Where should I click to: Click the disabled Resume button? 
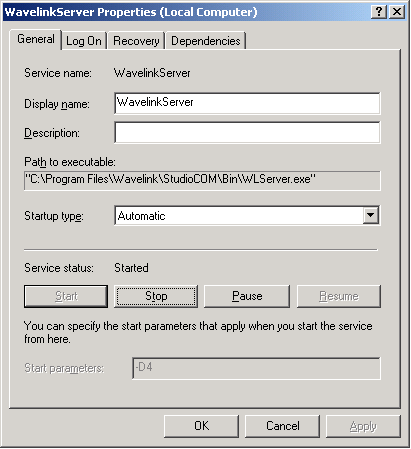tap(339, 296)
